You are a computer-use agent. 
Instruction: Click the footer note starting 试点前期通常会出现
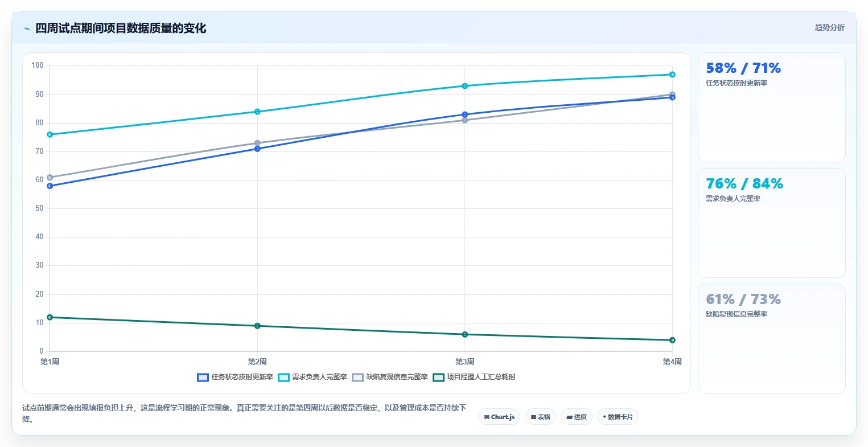pyautogui.click(x=245, y=413)
